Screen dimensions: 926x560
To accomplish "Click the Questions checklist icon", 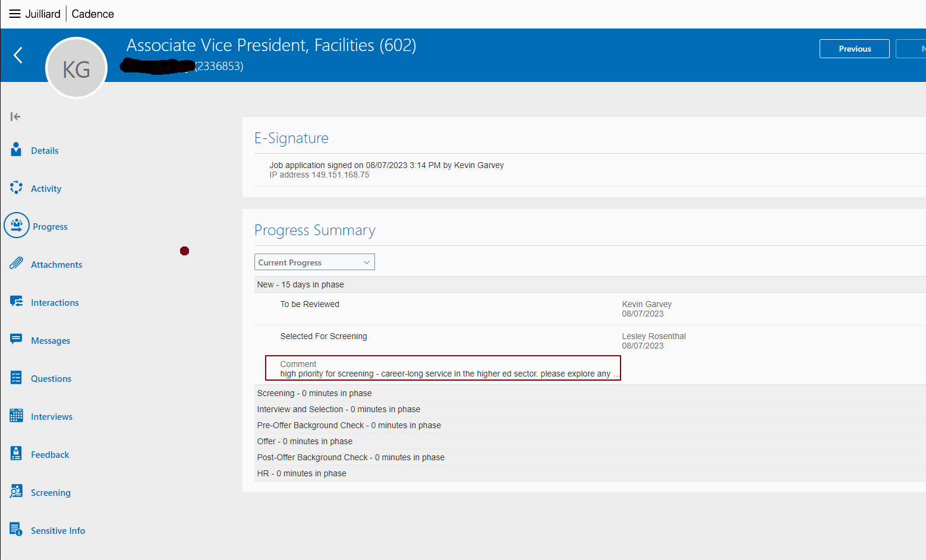I will point(16,377).
